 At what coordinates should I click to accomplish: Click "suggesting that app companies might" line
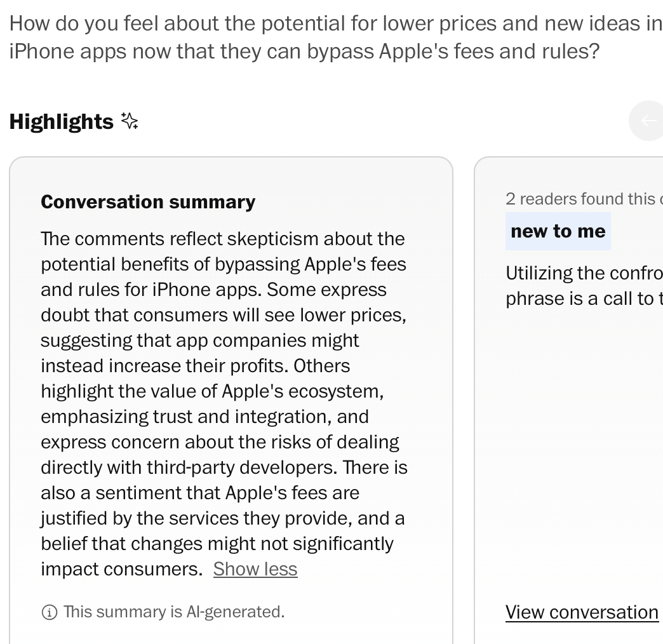[199, 340]
